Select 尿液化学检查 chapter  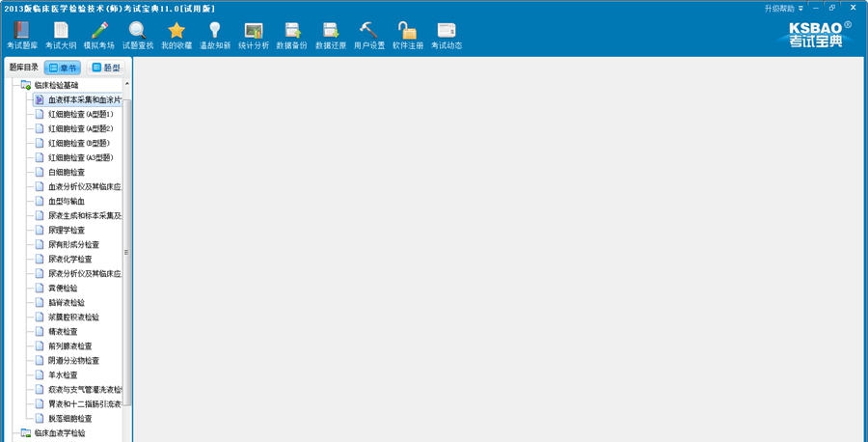point(64,259)
